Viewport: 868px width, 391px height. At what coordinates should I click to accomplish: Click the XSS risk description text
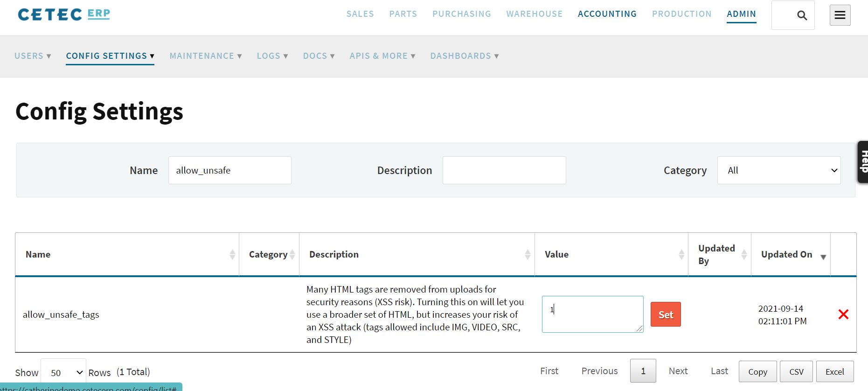[x=415, y=314]
